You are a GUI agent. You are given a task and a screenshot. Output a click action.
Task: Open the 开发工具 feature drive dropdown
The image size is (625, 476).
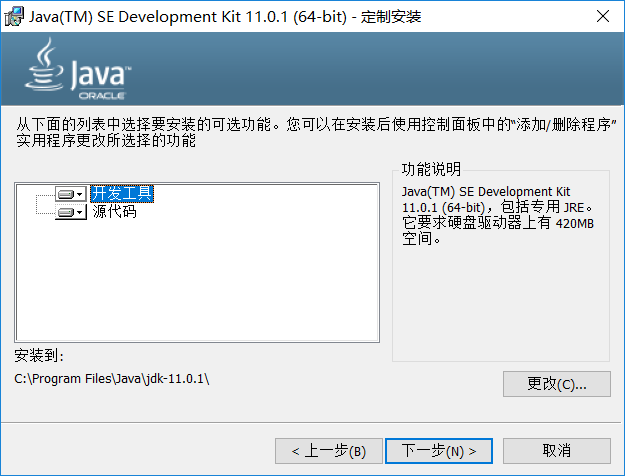[71, 194]
